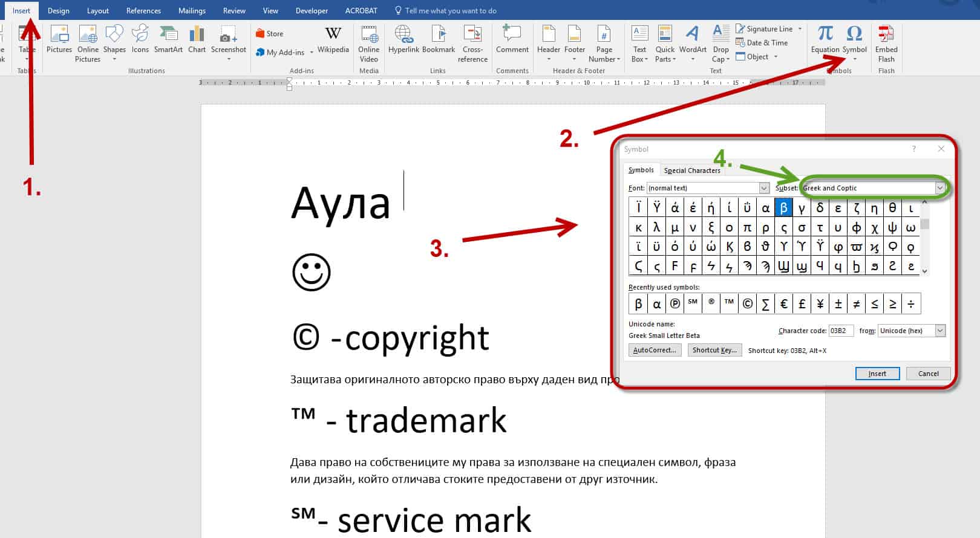Open the AutoCorrect... options
Screen dimensions: 980x538
coord(655,350)
